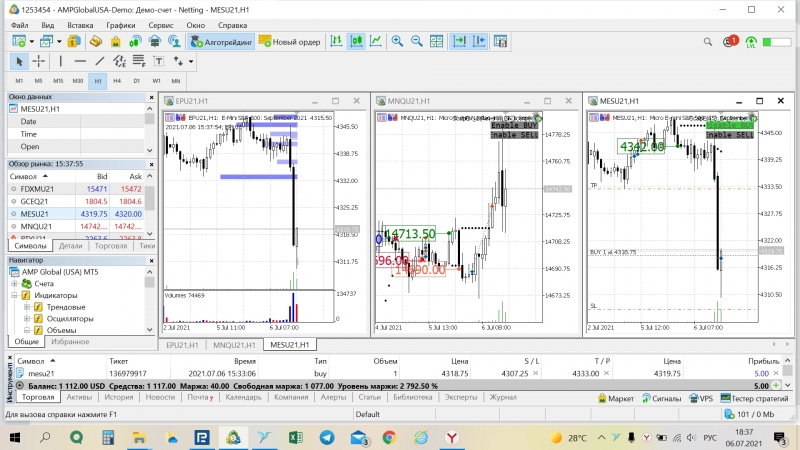Screen dimensions: 800x450
Task: Select the crosshair cursor tool
Action: pyautogui.click(x=39, y=61)
